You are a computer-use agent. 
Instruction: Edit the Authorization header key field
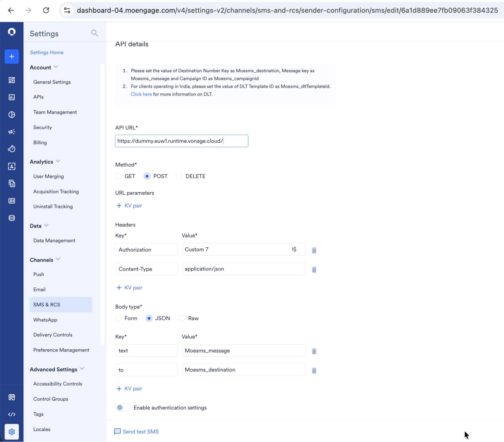point(146,250)
